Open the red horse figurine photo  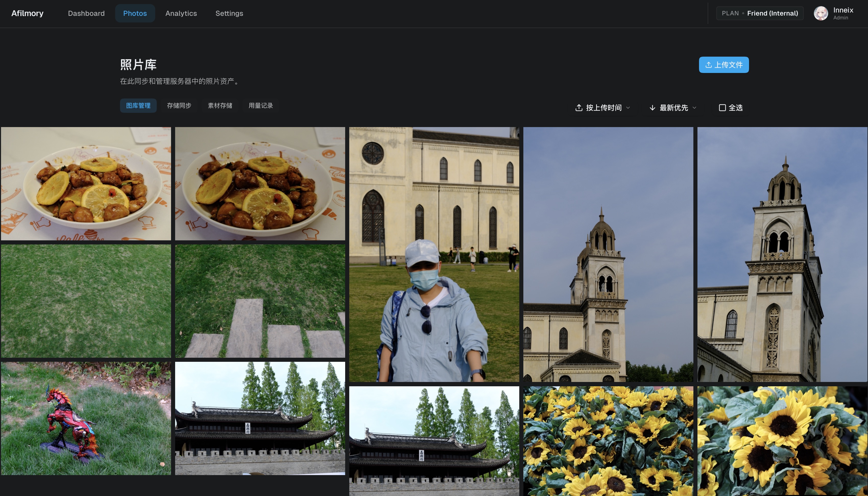(x=86, y=418)
